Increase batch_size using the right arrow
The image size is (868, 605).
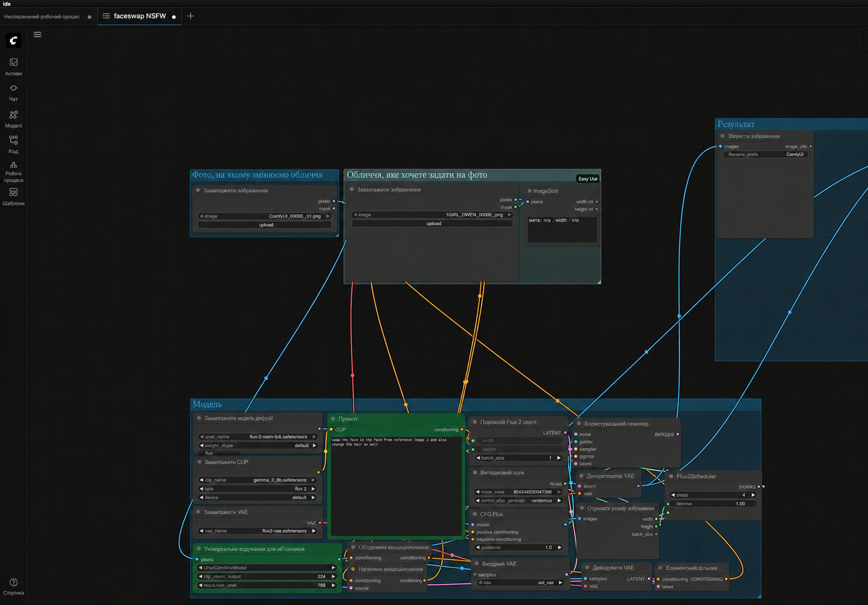tap(559, 458)
